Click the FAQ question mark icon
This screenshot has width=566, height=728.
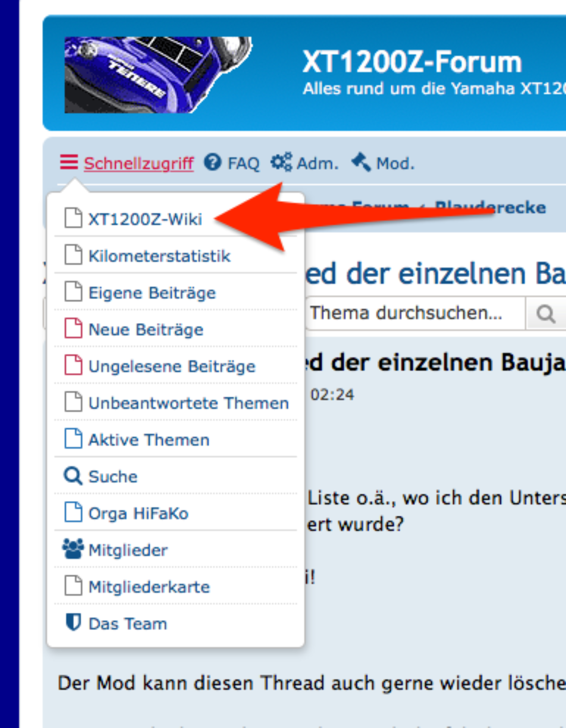pos(213,163)
